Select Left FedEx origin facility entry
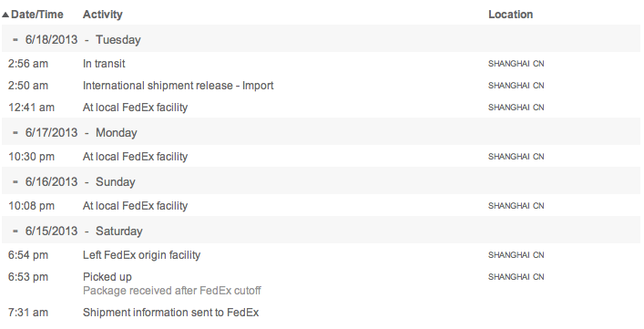Screen dimensions: 644x329 pos(142,255)
